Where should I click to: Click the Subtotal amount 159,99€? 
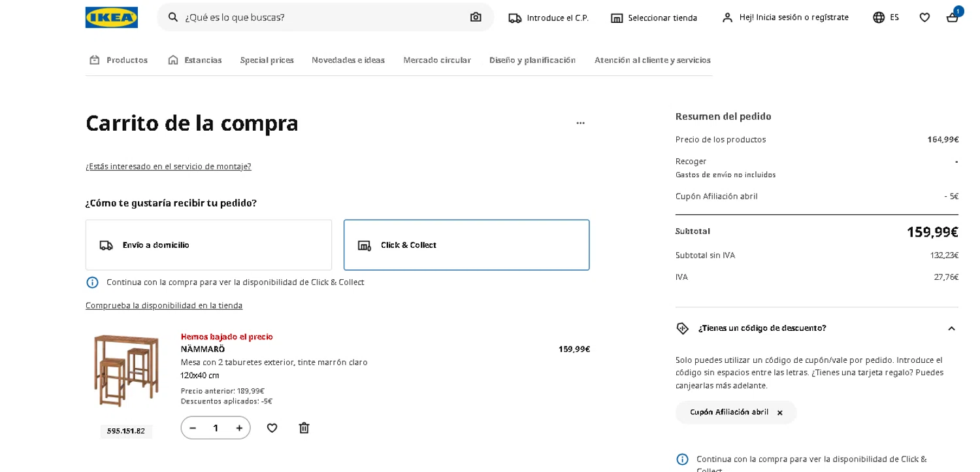(932, 232)
